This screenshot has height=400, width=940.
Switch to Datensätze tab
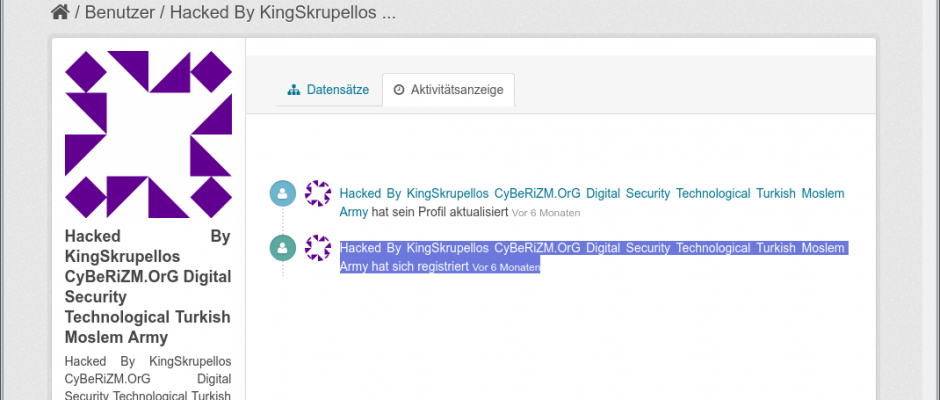pyautogui.click(x=329, y=90)
